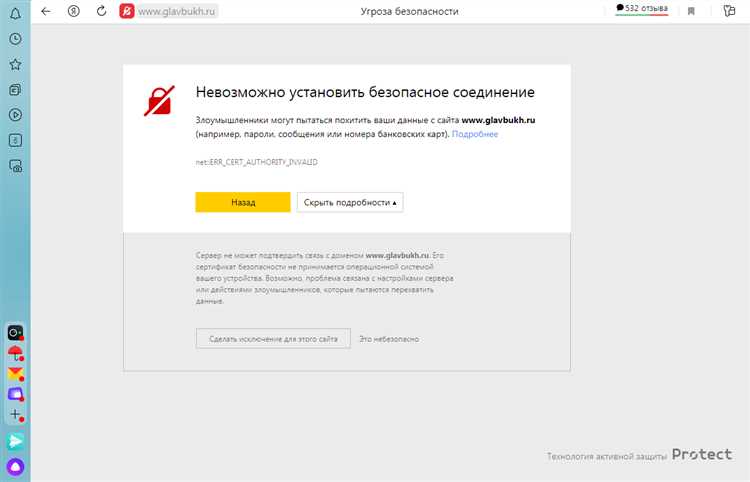Open Yandex Mail envelope icon
750x482 pixels.
tap(15, 373)
